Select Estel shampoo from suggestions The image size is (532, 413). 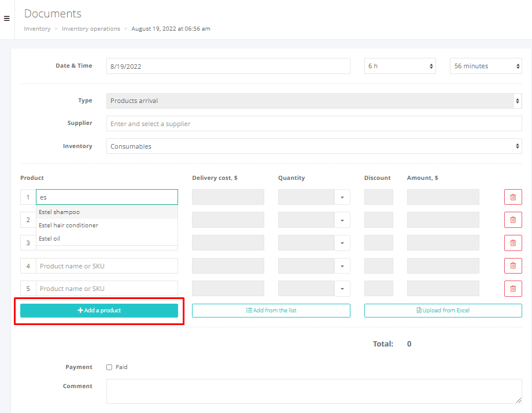(x=60, y=212)
